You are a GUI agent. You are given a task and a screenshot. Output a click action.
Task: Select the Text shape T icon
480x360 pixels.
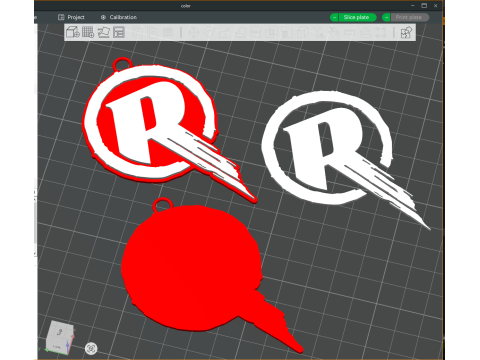(x=320, y=32)
